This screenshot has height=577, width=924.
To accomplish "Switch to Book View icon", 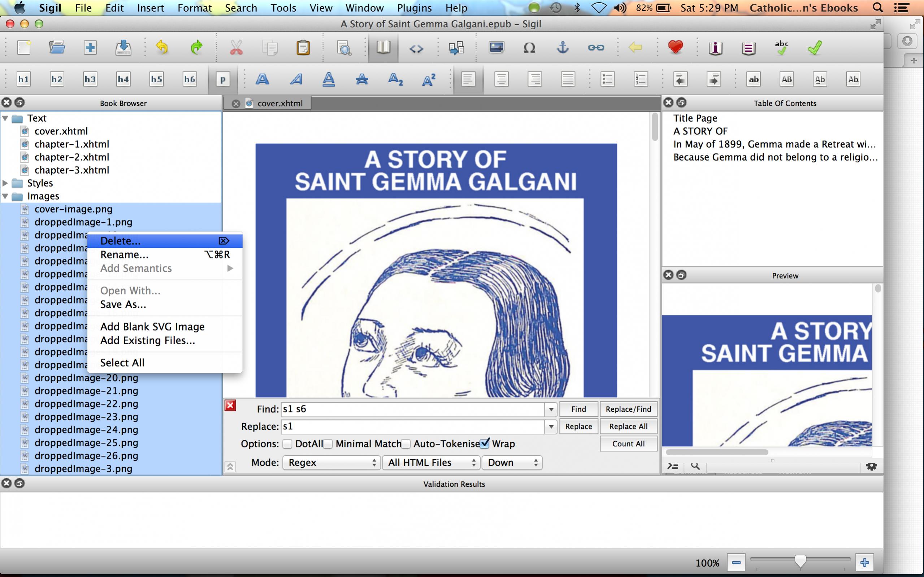I will click(383, 48).
